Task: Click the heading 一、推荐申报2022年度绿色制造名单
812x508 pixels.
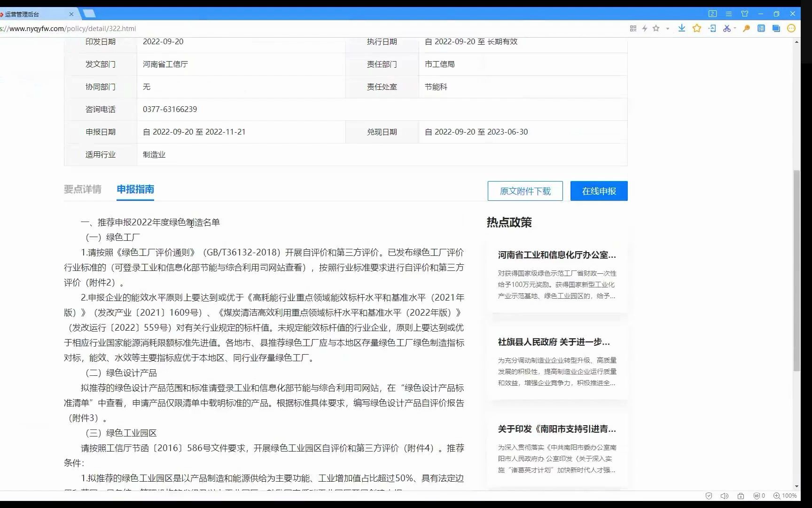Action: pos(150,222)
